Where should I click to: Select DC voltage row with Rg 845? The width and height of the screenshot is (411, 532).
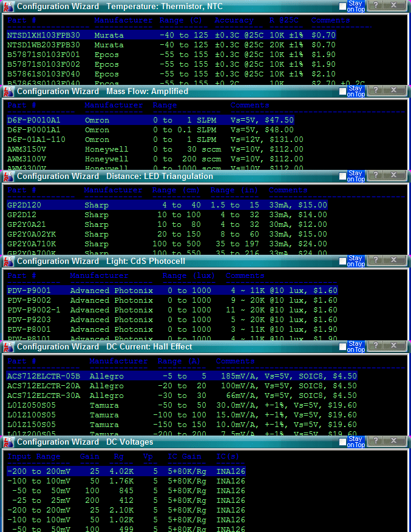tap(126, 491)
